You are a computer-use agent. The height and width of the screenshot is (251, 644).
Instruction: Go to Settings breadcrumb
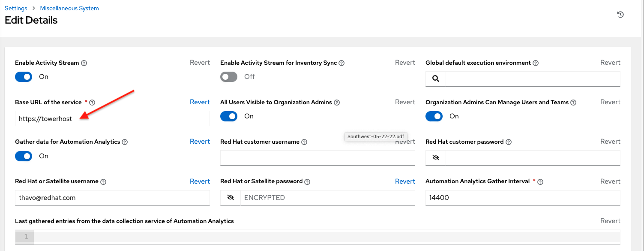16,8
